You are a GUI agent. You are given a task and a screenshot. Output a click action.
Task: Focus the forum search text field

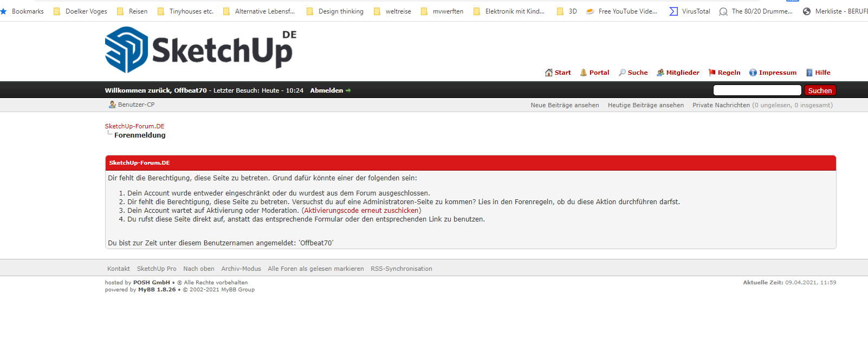(x=757, y=90)
